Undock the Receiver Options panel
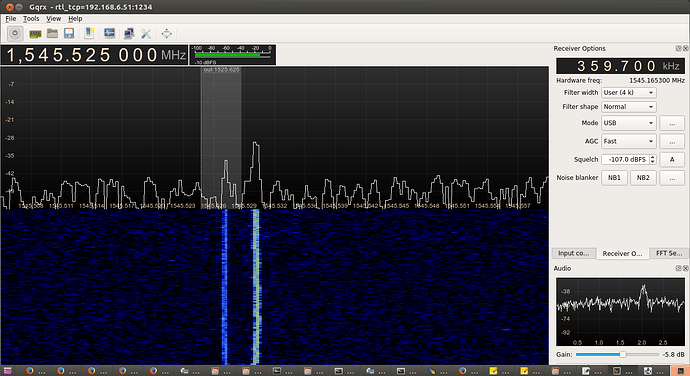This screenshot has width=690, height=376. [x=678, y=48]
